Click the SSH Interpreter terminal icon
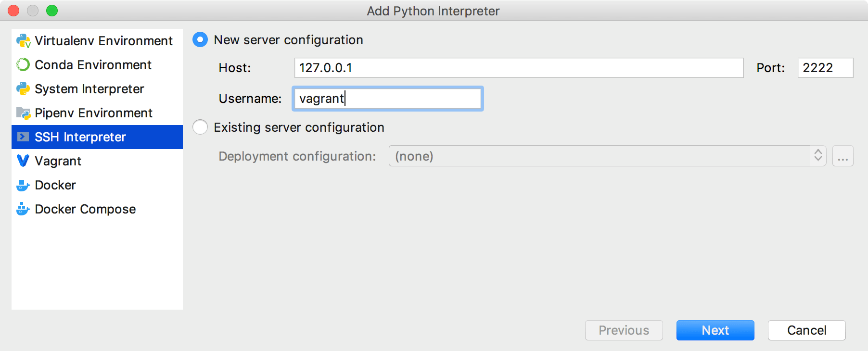 point(23,137)
